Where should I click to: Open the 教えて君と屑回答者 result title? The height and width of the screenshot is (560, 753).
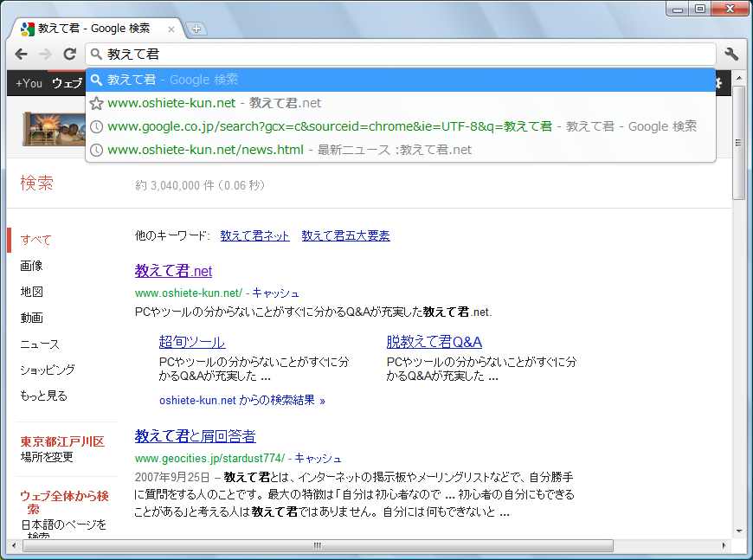(195, 435)
